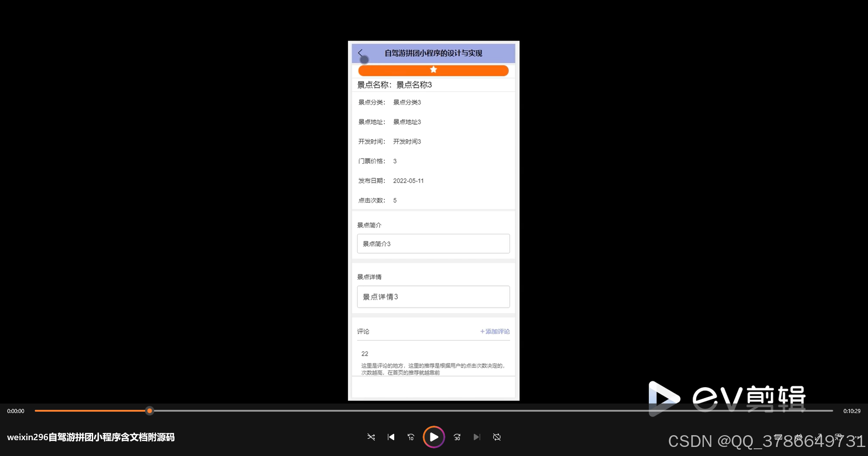Click the 景点分类3 value
Image resolution: width=868 pixels, height=456 pixels.
coord(407,103)
